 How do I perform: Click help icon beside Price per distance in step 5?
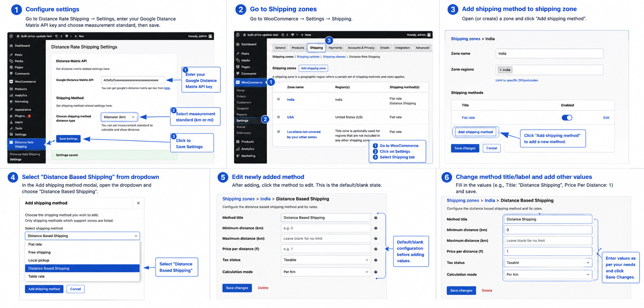[x=376, y=249]
